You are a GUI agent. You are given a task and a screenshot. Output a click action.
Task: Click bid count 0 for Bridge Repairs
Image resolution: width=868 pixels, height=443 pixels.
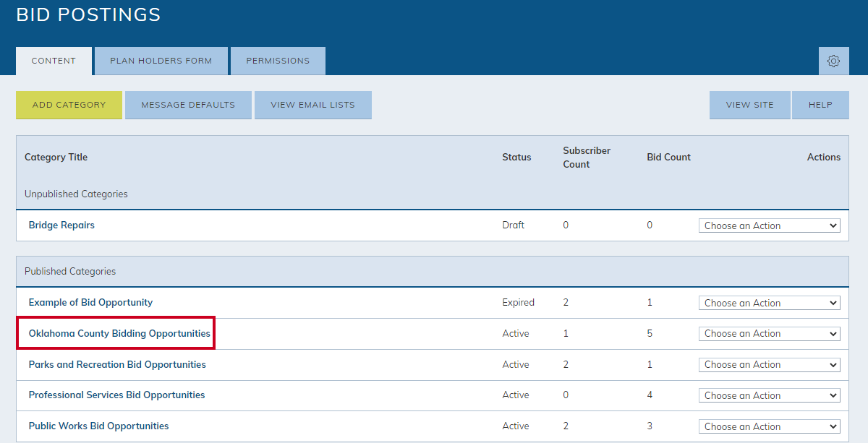[x=650, y=225]
